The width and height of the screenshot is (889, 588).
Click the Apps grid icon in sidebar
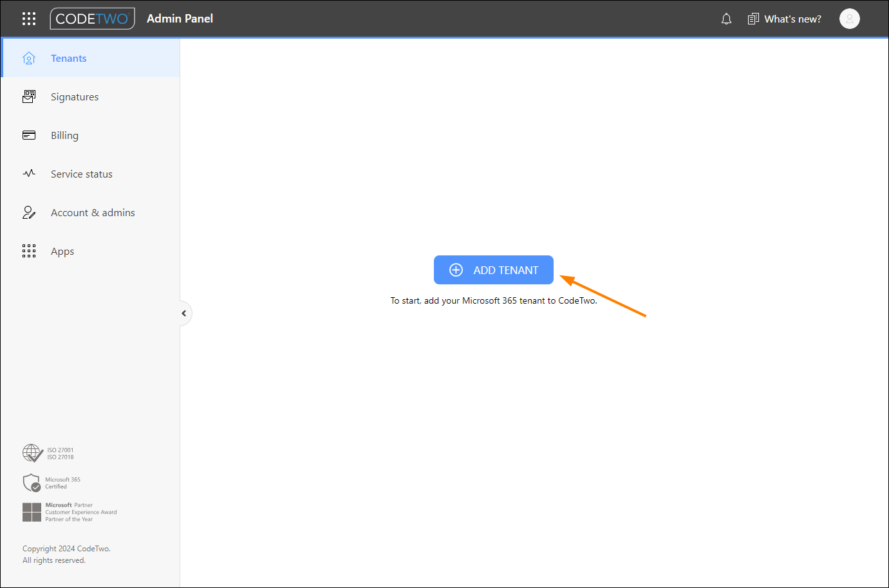point(29,251)
